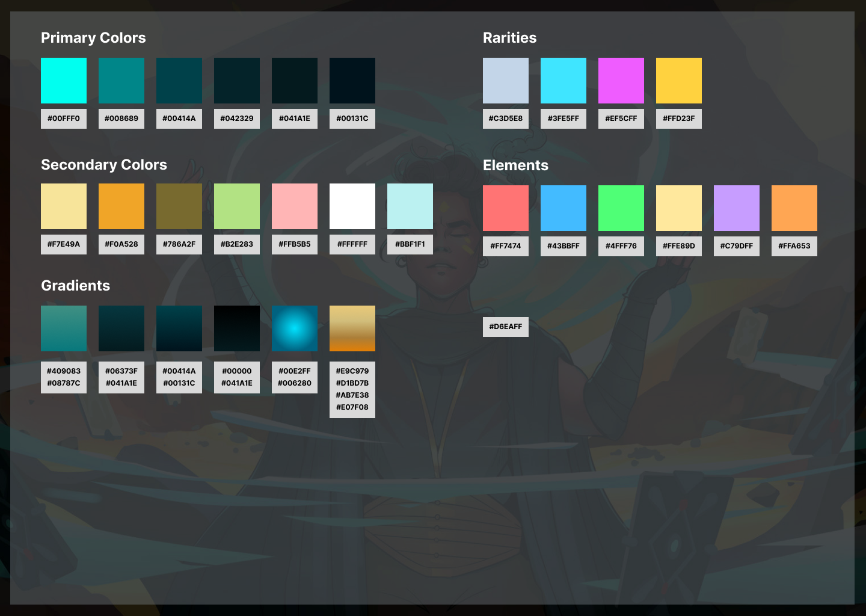The image size is (866, 616).
Task: Click the Elements heading
Action: pos(516,165)
